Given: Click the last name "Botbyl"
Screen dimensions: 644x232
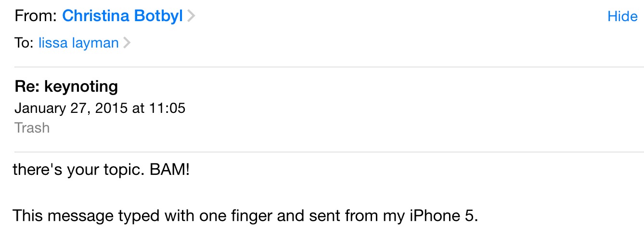Looking at the screenshot, I should click(158, 16).
